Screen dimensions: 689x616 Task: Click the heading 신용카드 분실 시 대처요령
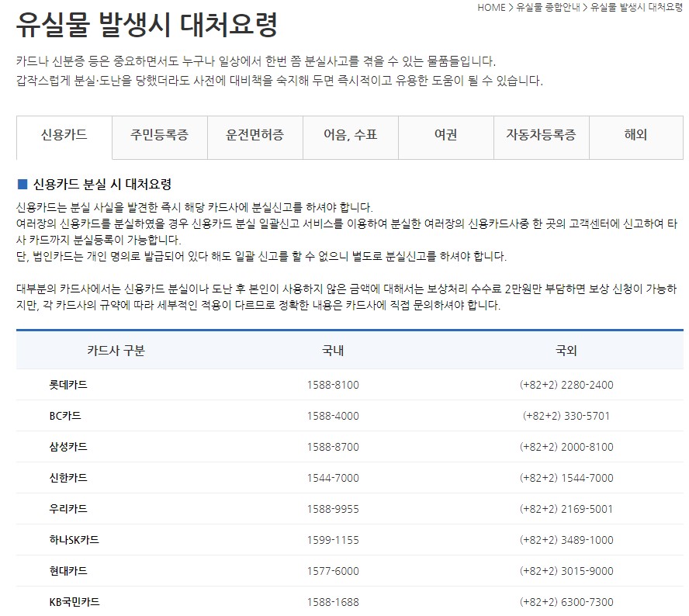point(102,184)
